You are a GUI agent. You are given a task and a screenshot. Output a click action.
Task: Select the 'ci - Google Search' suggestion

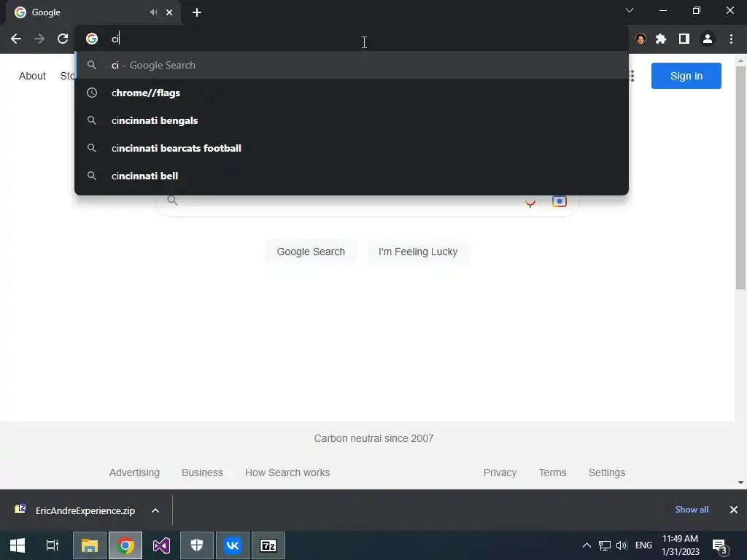click(x=352, y=65)
